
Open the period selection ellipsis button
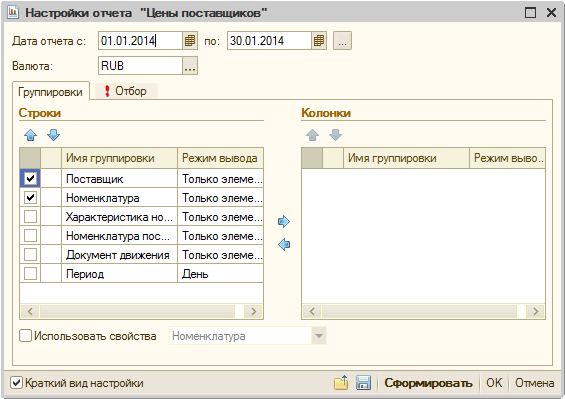click(x=342, y=41)
